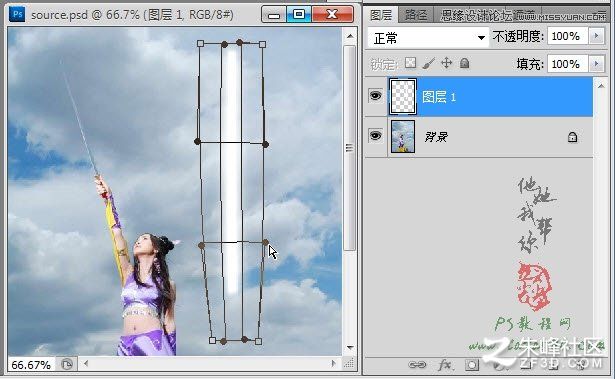Viewport: 615px width, 379px height.
Task: Click lock all padlock icon
Action: tap(464, 63)
